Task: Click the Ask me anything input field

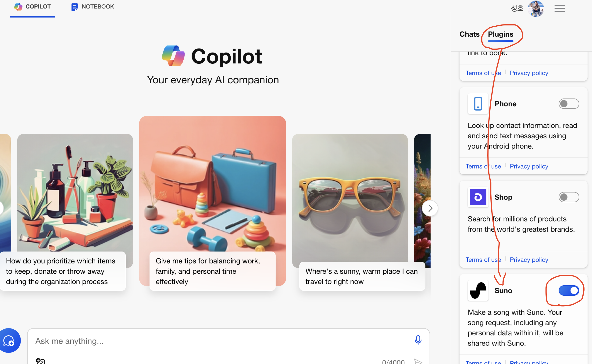Action: point(217,341)
